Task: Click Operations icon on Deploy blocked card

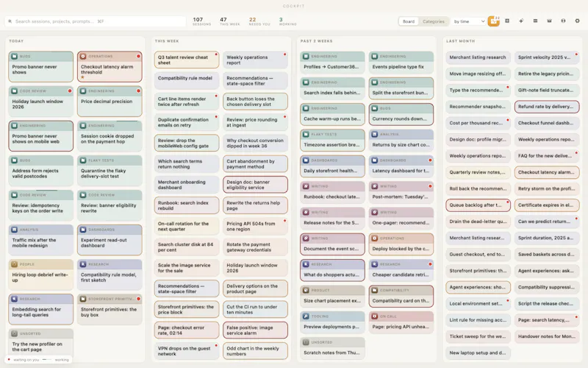Action: [374, 238]
